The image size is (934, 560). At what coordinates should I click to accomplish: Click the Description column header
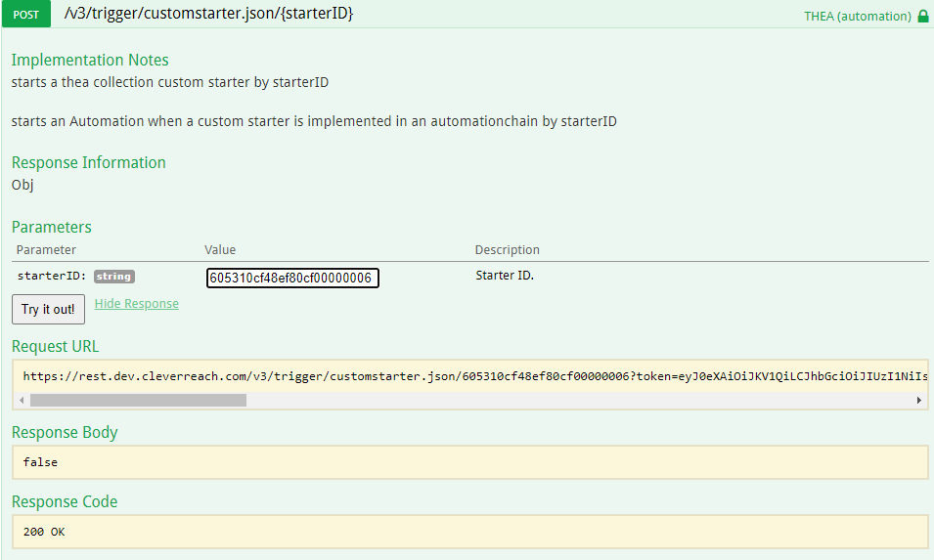507,250
